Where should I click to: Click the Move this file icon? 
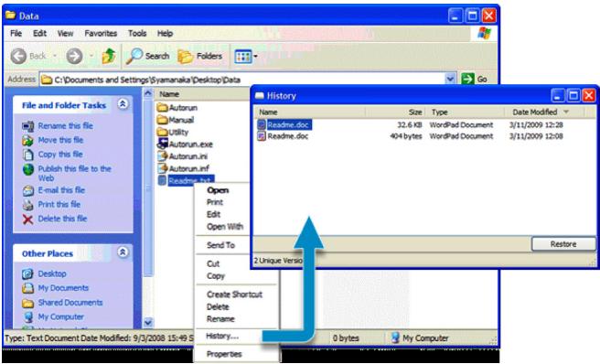[28, 140]
